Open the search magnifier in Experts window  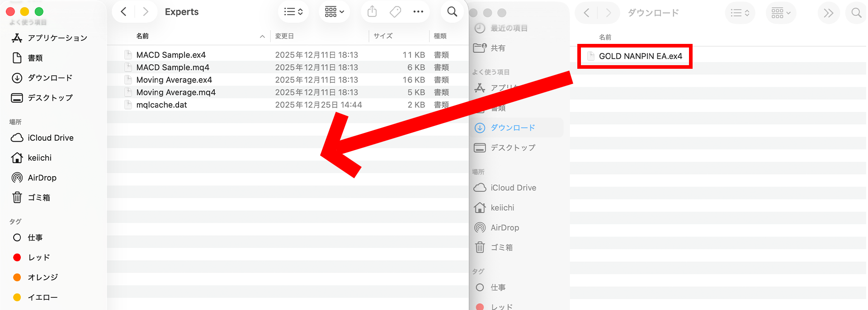[452, 12]
